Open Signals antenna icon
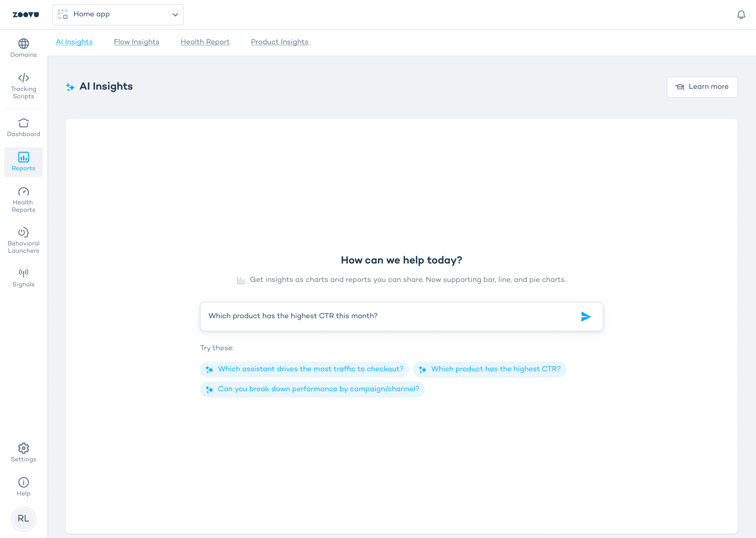This screenshot has width=756, height=538. click(x=23, y=273)
